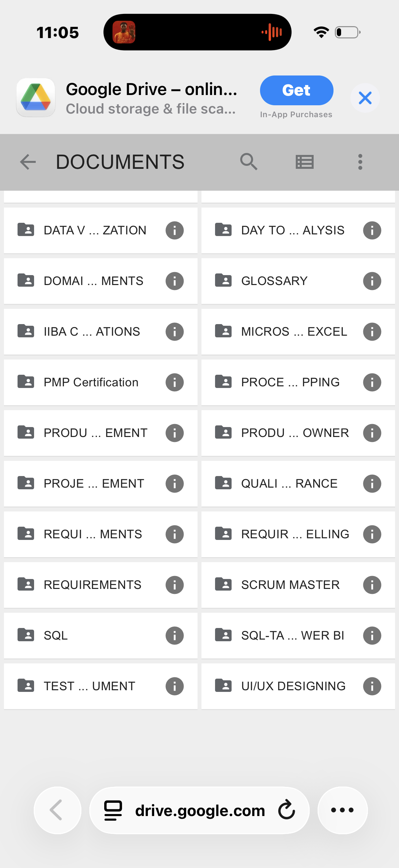Show details for SQL folder
The image size is (399, 868).
point(174,636)
